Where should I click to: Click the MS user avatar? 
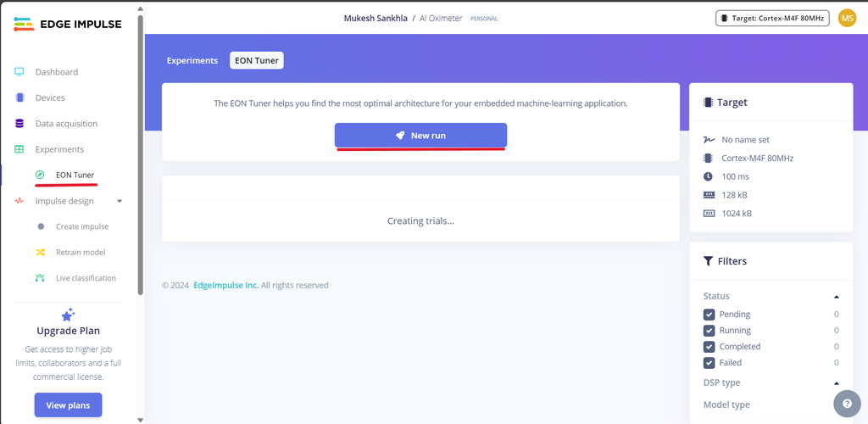[x=847, y=18]
